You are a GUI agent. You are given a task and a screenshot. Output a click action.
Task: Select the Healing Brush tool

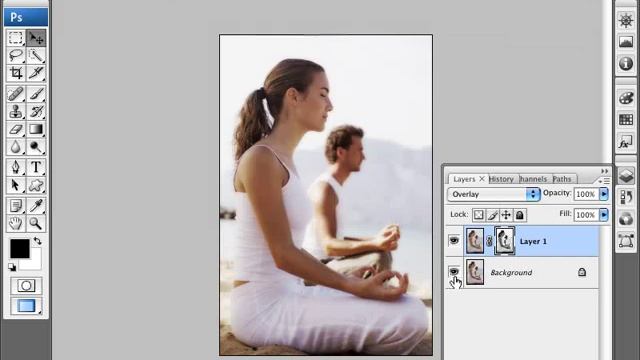pyautogui.click(x=16, y=94)
